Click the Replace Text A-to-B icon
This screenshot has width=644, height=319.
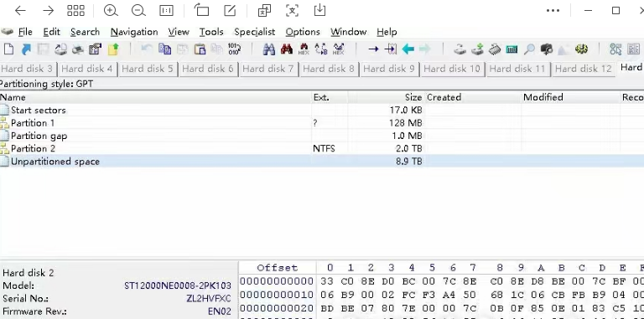click(321, 49)
